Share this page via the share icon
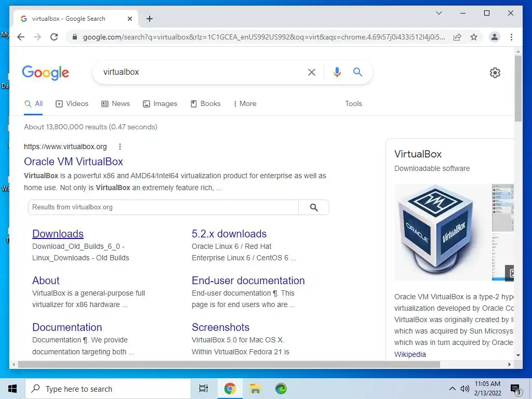532x399 pixels. tap(457, 37)
